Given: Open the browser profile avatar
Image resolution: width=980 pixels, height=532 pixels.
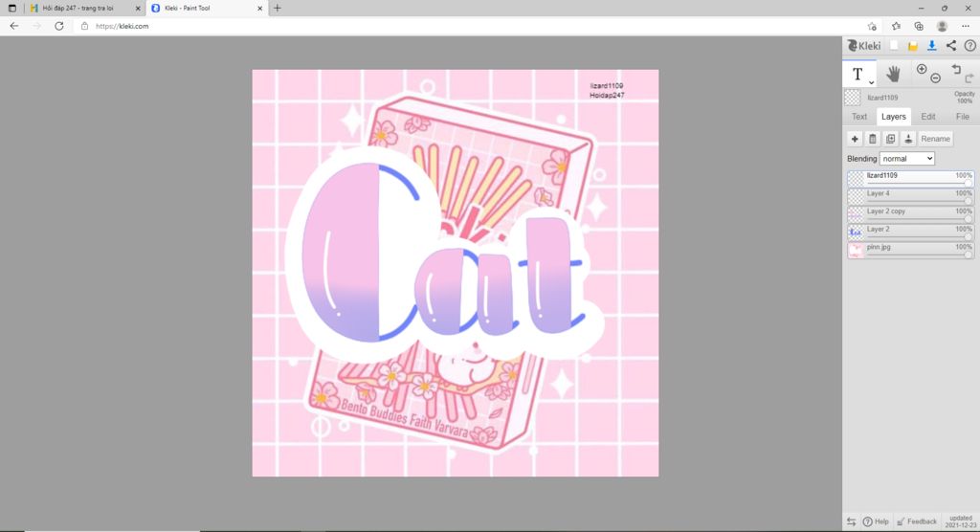Looking at the screenshot, I should point(942,26).
